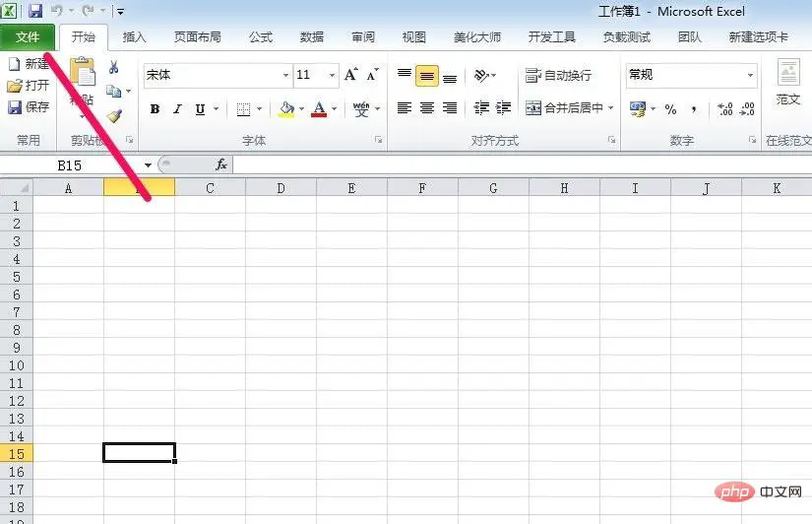Image resolution: width=812 pixels, height=524 pixels.
Task: Toggle Italic formatting
Action: coord(177,109)
